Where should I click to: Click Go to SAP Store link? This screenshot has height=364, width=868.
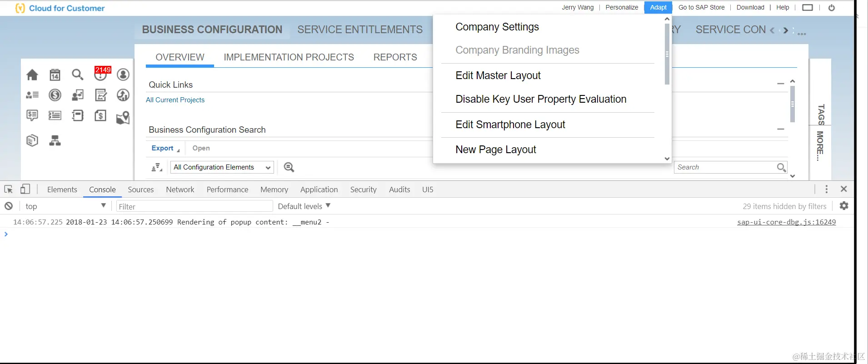(x=702, y=7)
